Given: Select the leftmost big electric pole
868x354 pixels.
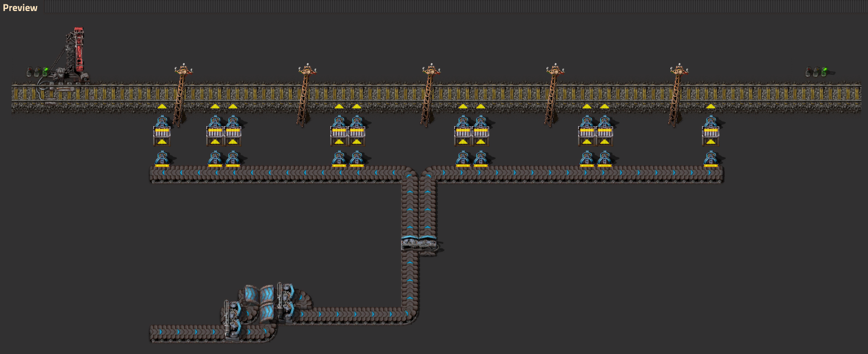Looking at the screenshot, I should 181,94.
